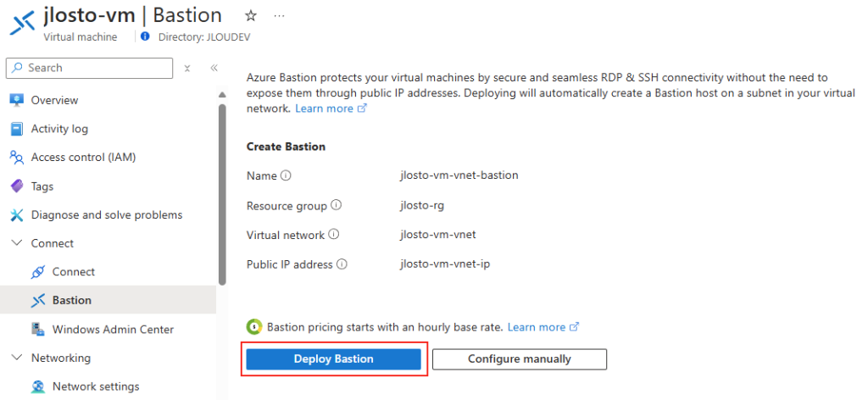This screenshot has width=868, height=400.
Task: Click into the sidebar Search field
Action: tap(89, 68)
